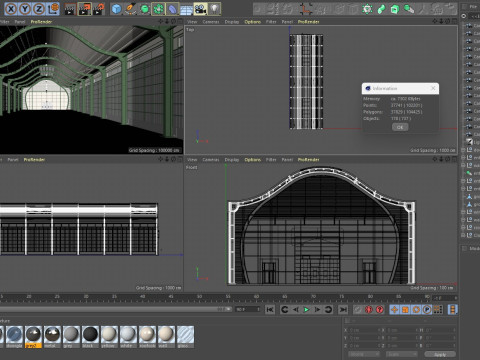This screenshot has height=360, width=480.
Task: Click the green cube volume icon
Action: (x=395, y=9)
